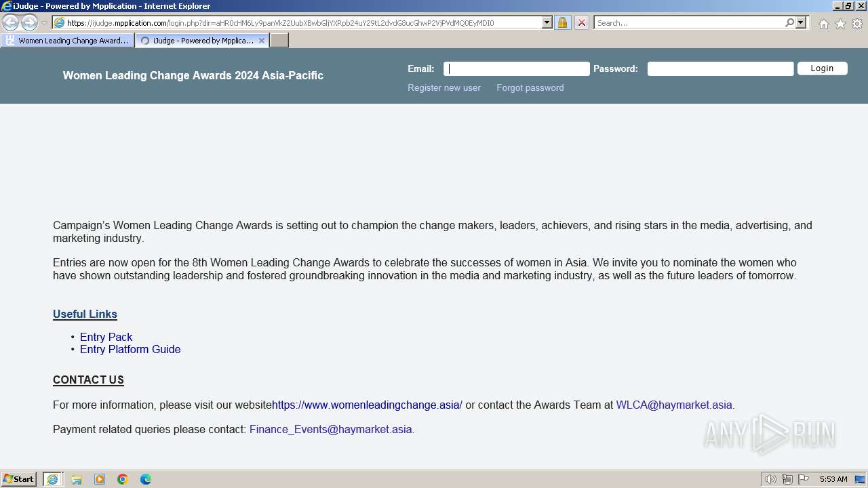This screenshot has height=488, width=868.
Task: Launch Chrome from taskbar
Action: pyautogui.click(x=123, y=479)
